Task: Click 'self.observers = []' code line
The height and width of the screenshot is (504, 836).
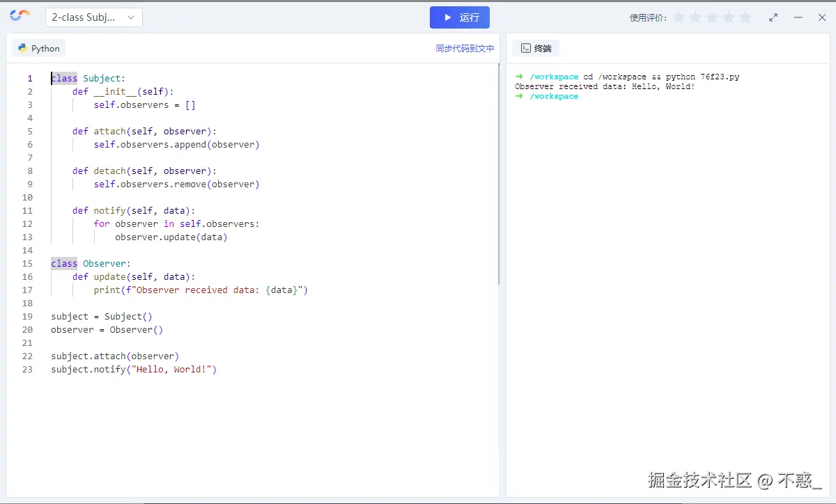Action: coord(145,105)
